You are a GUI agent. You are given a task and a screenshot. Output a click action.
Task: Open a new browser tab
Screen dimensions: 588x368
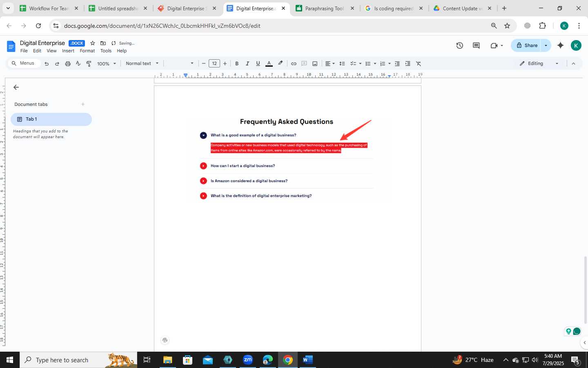tap(504, 8)
